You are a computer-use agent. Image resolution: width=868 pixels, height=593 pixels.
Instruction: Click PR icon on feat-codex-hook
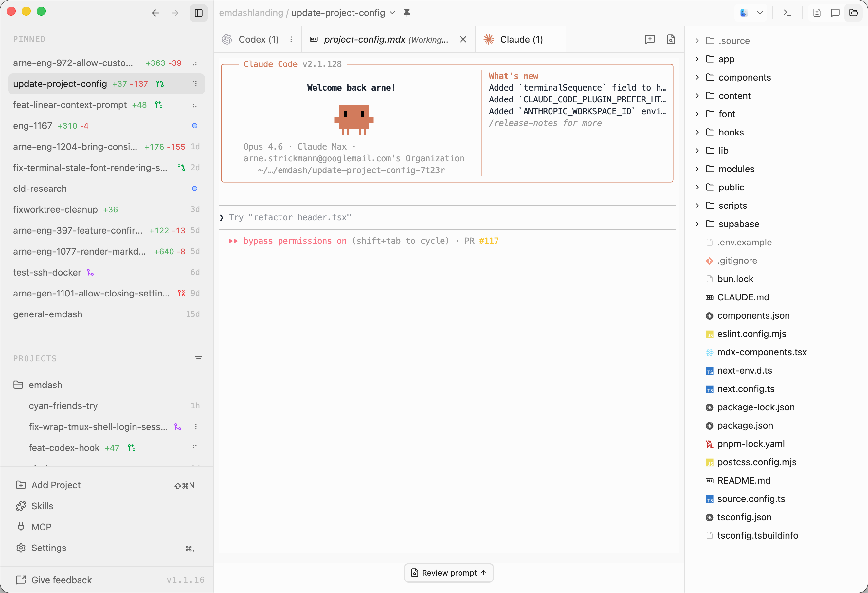132,447
